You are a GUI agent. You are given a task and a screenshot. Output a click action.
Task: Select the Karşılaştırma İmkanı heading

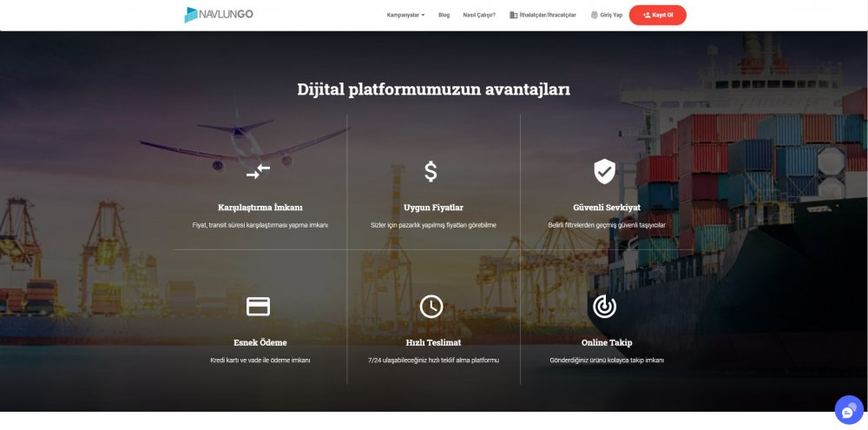pos(260,208)
